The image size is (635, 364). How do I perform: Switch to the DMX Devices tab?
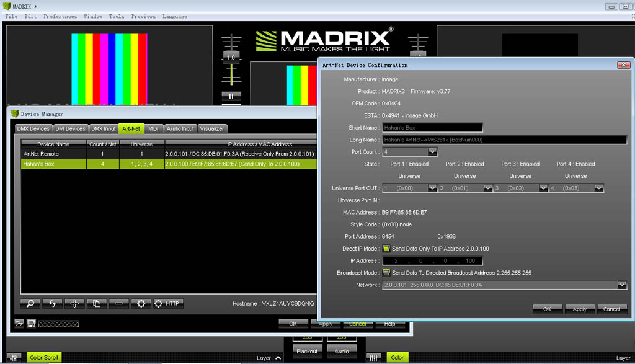point(33,129)
